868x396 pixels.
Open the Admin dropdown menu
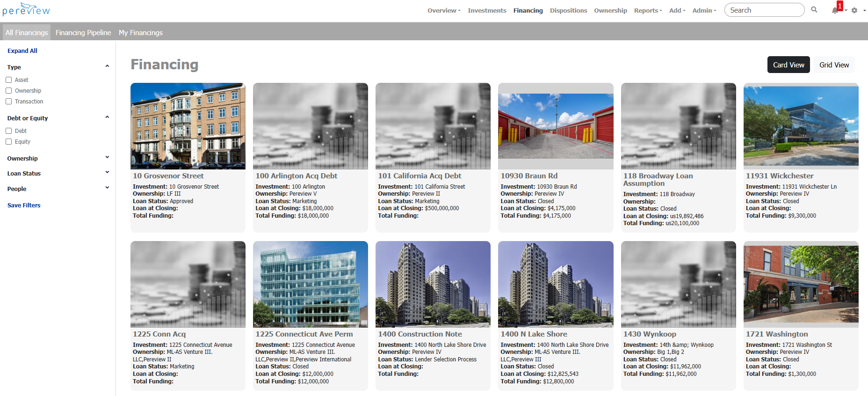(x=704, y=10)
